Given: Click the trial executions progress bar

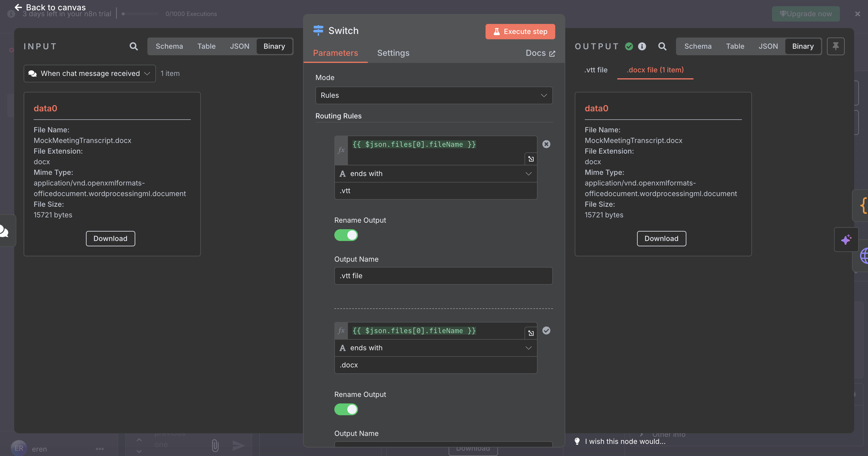Looking at the screenshot, I should (x=140, y=14).
